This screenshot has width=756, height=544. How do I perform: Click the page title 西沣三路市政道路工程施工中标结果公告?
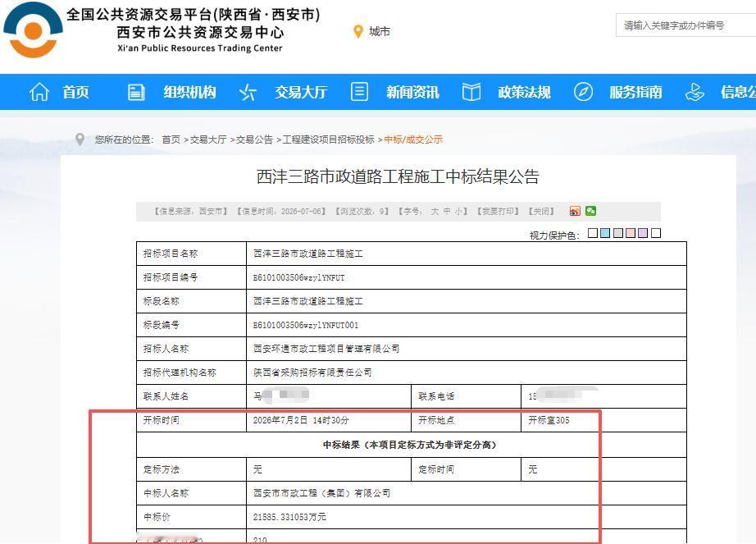[x=398, y=176]
